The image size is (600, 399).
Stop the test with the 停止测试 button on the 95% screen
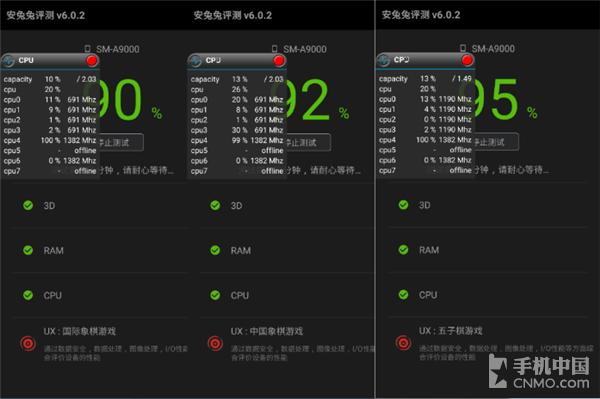pyautogui.click(x=497, y=142)
